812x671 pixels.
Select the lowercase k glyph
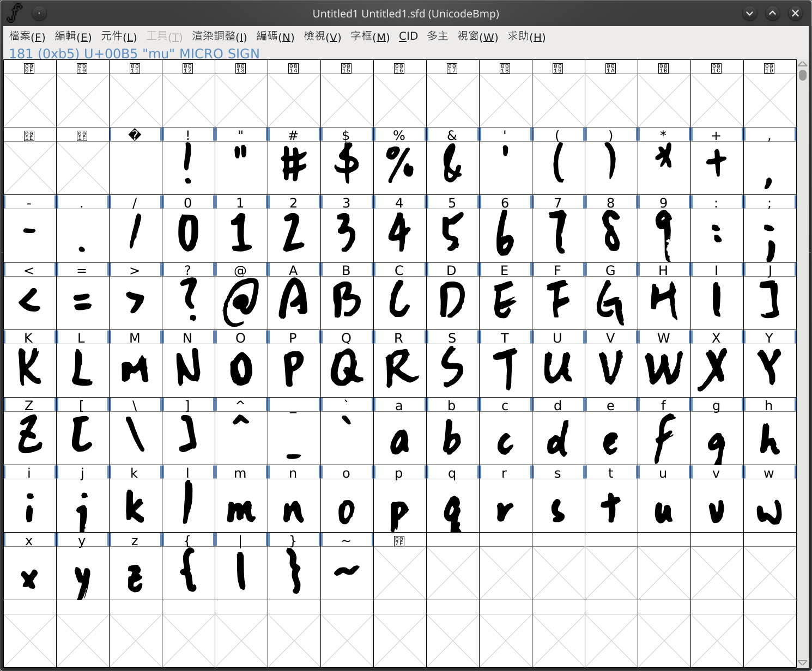[x=135, y=505]
